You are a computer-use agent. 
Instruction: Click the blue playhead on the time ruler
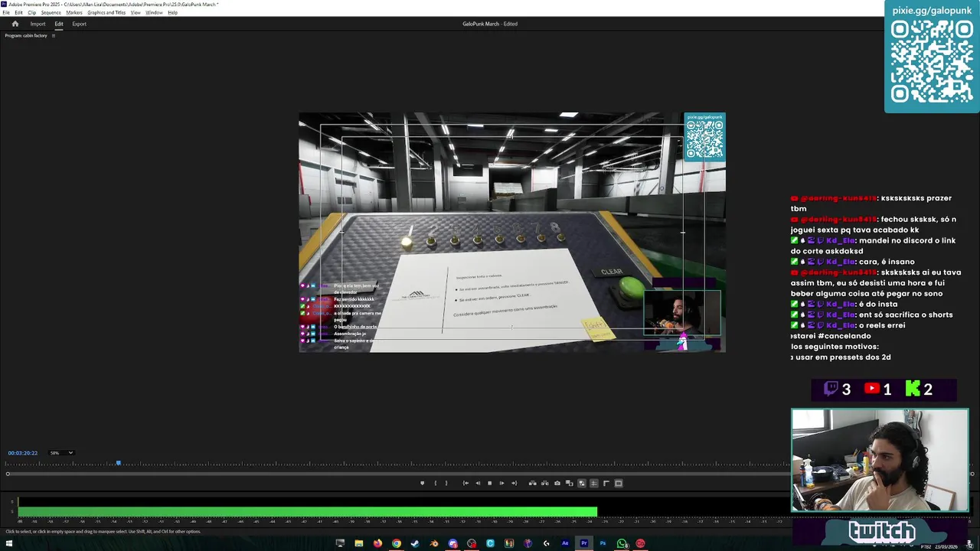point(118,463)
